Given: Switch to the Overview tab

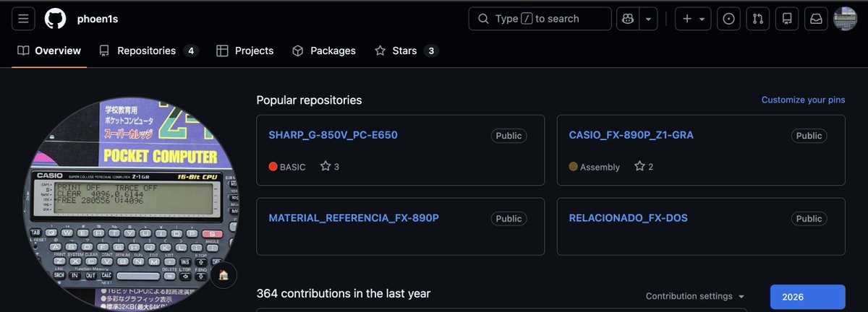Looking at the screenshot, I should [49, 51].
